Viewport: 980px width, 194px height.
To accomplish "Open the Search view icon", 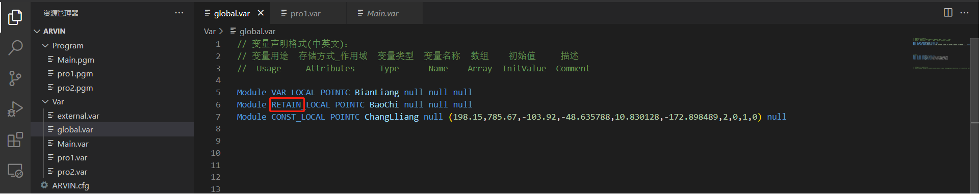I will coord(15,48).
